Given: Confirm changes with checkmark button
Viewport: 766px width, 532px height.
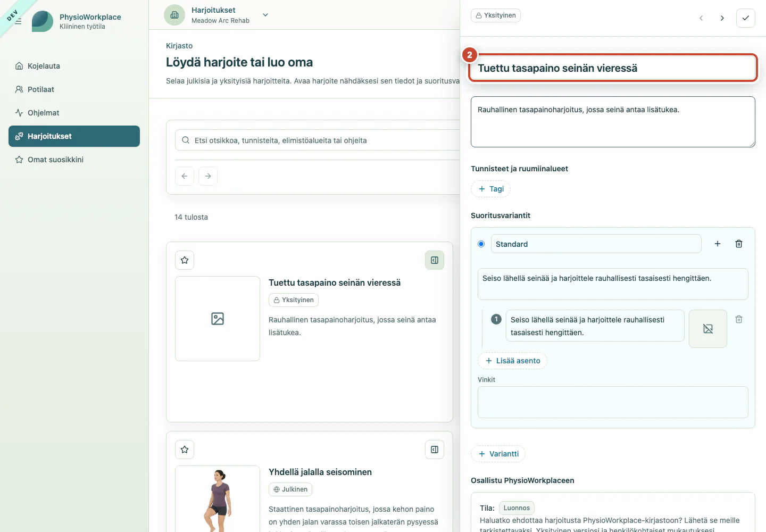Looking at the screenshot, I should pyautogui.click(x=746, y=18).
